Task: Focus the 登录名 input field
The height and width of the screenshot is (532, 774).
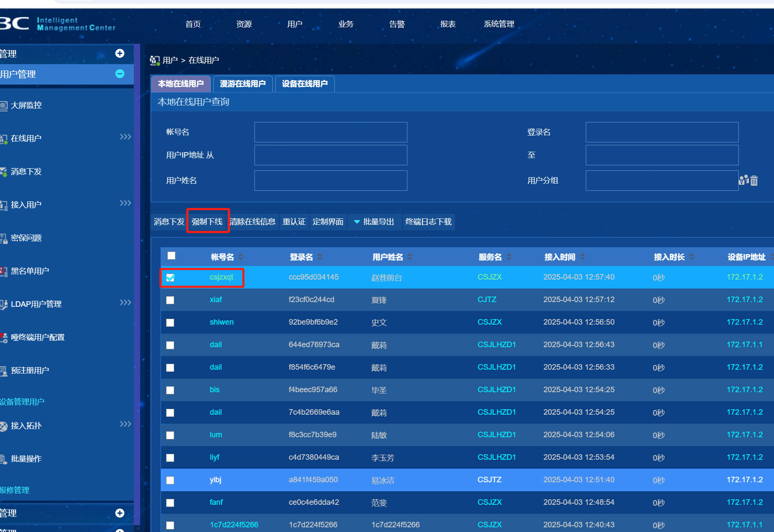Action: coord(662,132)
